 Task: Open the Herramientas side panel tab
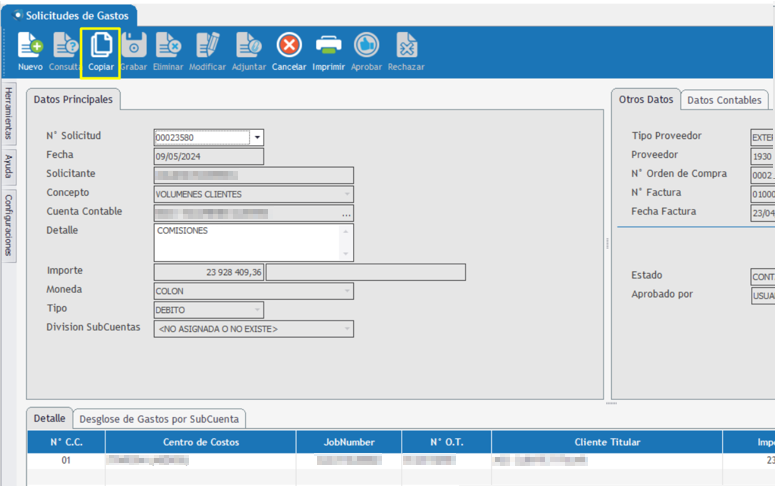click(9, 113)
